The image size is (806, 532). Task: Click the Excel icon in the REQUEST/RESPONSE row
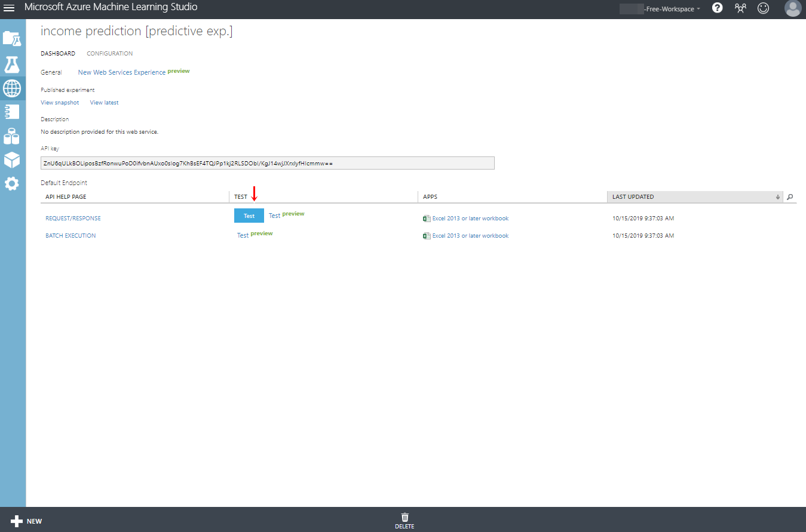(x=427, y=219)
